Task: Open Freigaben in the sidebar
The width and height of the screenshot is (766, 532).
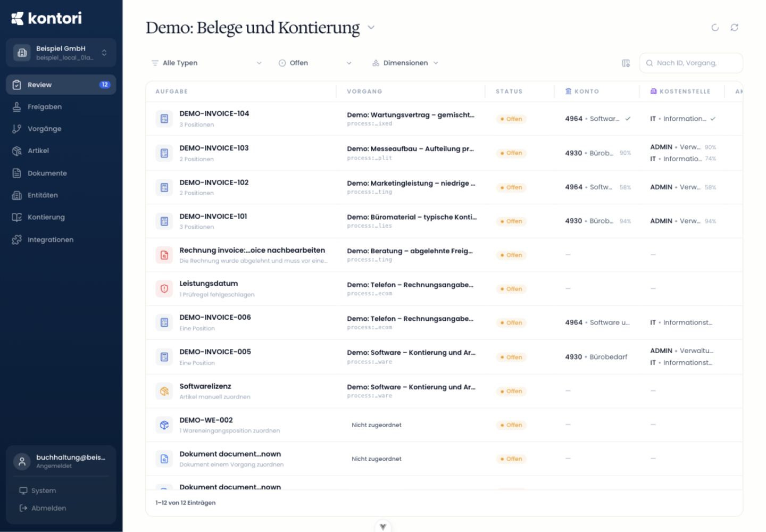Action: point(61,107)
